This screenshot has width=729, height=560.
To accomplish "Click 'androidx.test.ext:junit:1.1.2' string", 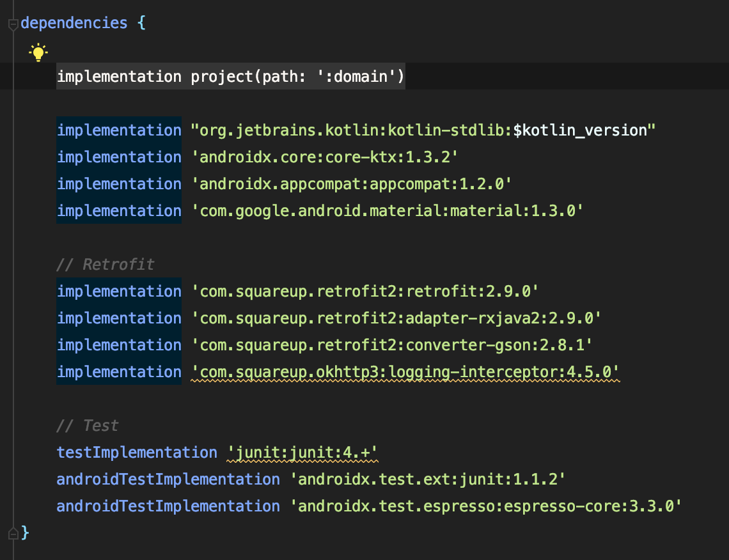I will click(427, 479).
